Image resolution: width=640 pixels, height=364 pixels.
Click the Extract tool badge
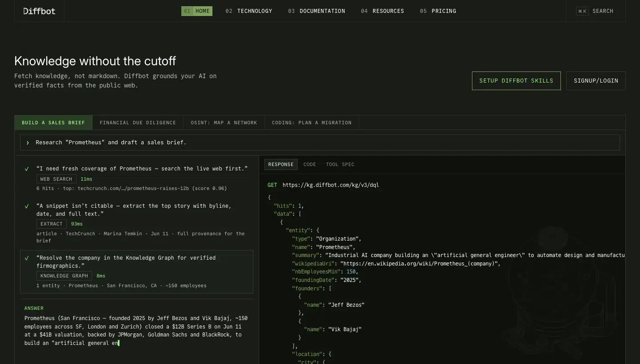coord(51,224)
